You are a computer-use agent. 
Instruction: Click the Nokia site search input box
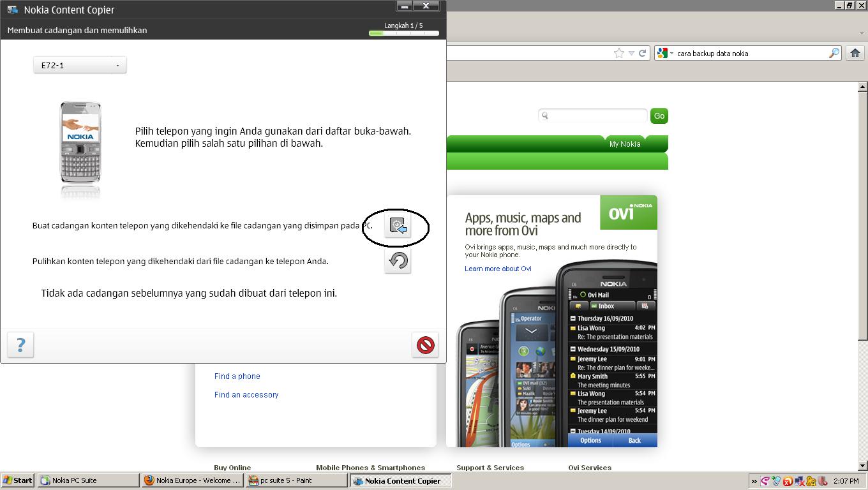point(593,115)
